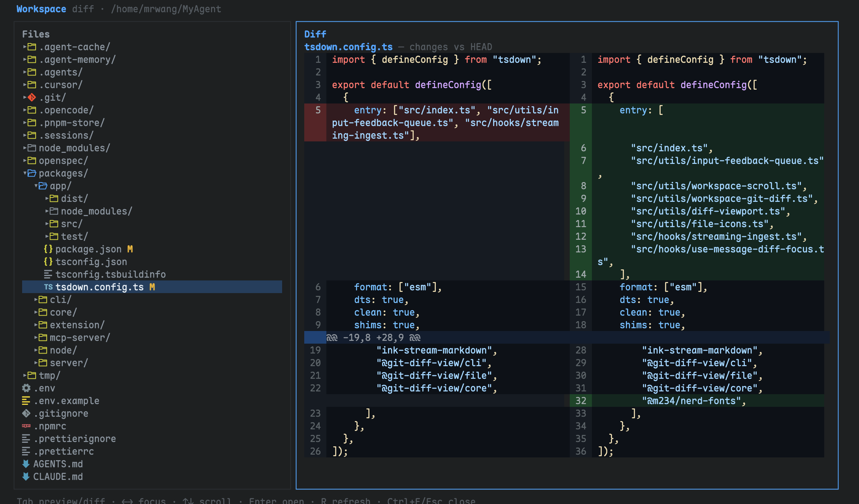This screenshot has height=504, width=859.
Task: Expand the cli folder arrow
Action: tap(36, 299)
